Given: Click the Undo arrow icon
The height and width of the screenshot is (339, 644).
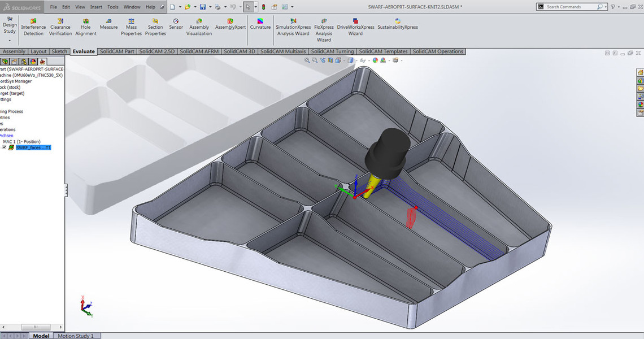Looking at the screenshot, I should click(233, 7).
